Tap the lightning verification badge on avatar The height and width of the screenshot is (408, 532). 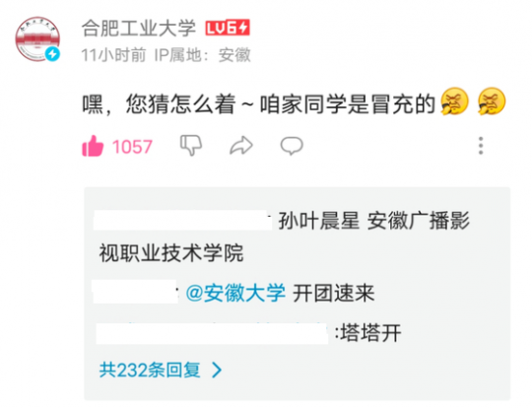pyautogui.click(x=52, y=53)
